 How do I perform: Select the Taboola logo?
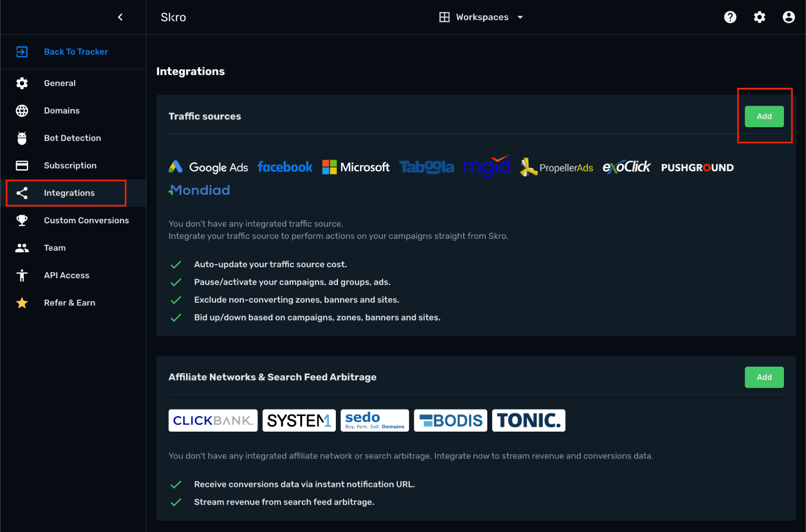(x=427, y=167)
